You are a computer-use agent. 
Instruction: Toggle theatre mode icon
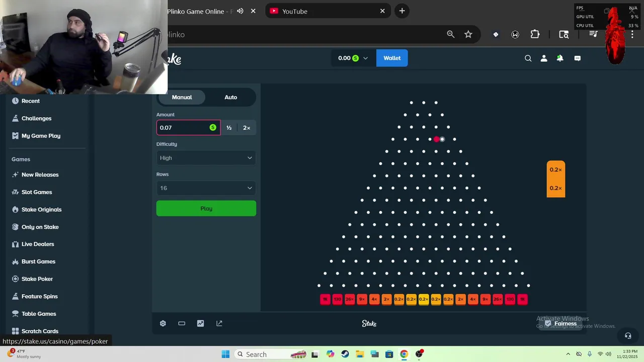(x=182, y=323)
